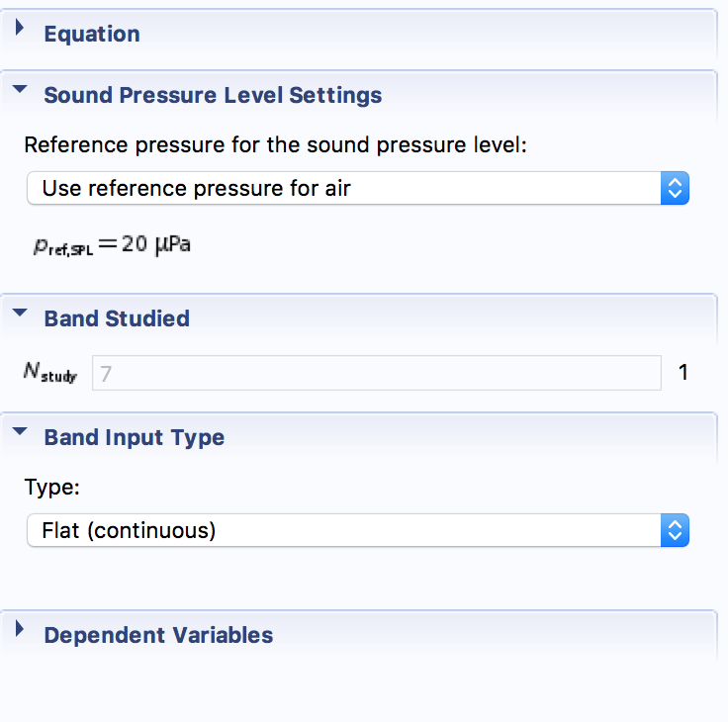Screen dimensions: 728x722
Task: Click 'Reference pressure for the sound pressure level' label
Action: pos(276,145)
